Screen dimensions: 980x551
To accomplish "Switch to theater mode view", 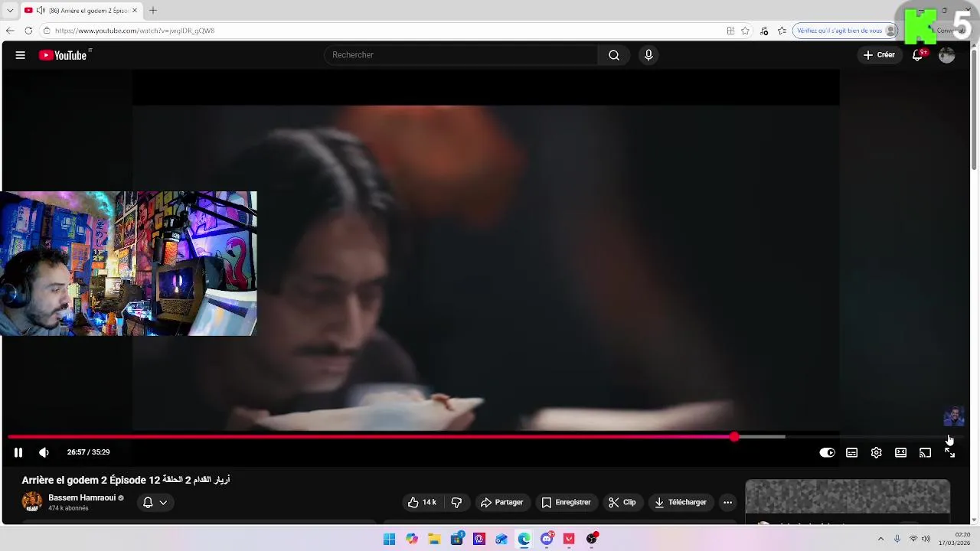I will pos(900,452).
